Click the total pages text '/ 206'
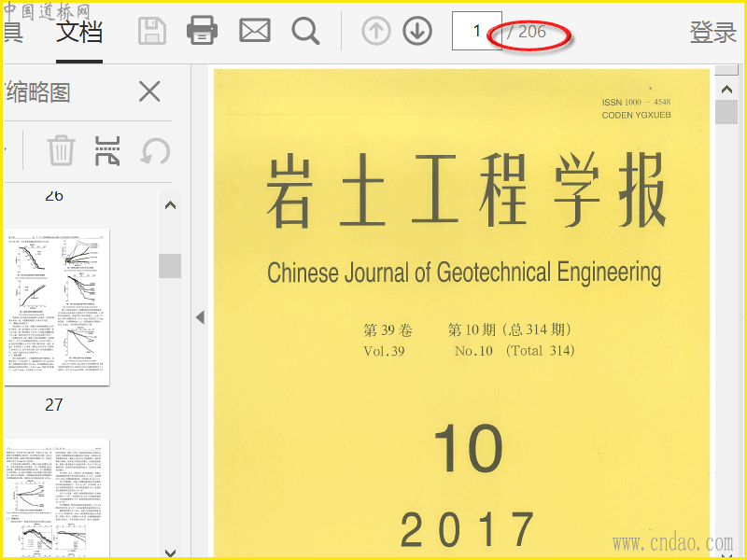 click(x=527, y=32)
